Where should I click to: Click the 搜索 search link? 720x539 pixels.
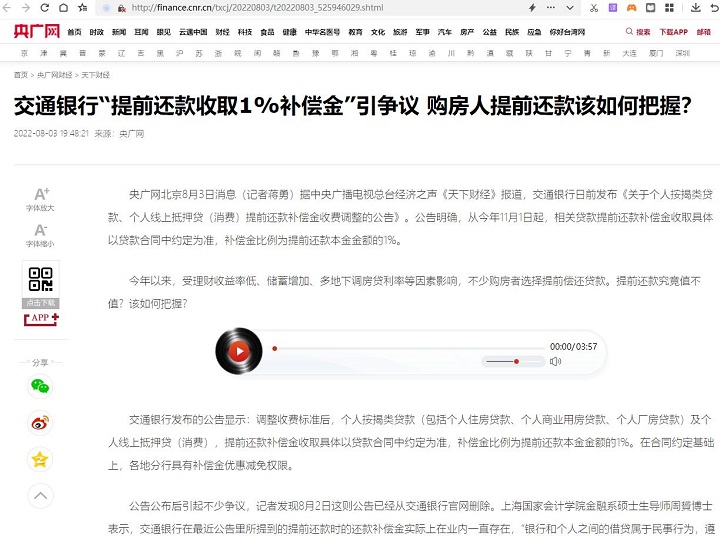tap(638, 32)
